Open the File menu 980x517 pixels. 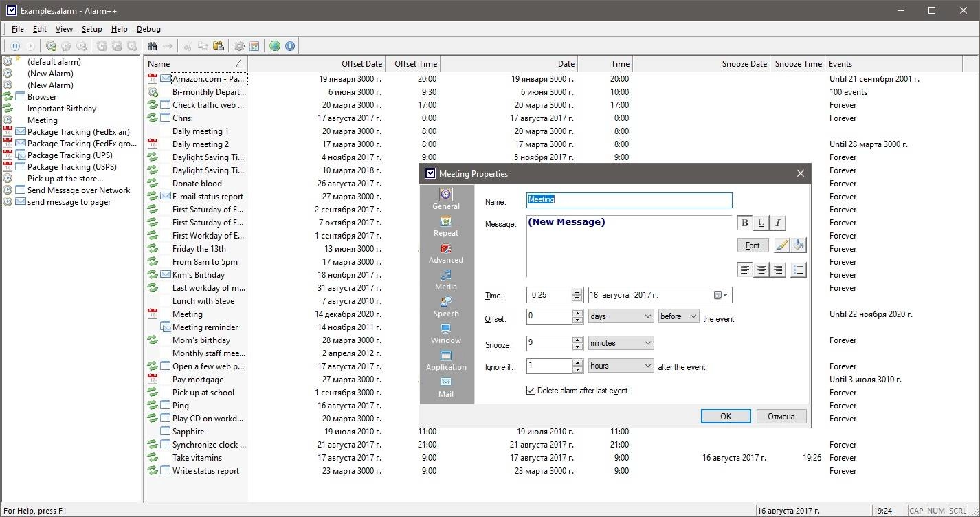coord(17,29)
